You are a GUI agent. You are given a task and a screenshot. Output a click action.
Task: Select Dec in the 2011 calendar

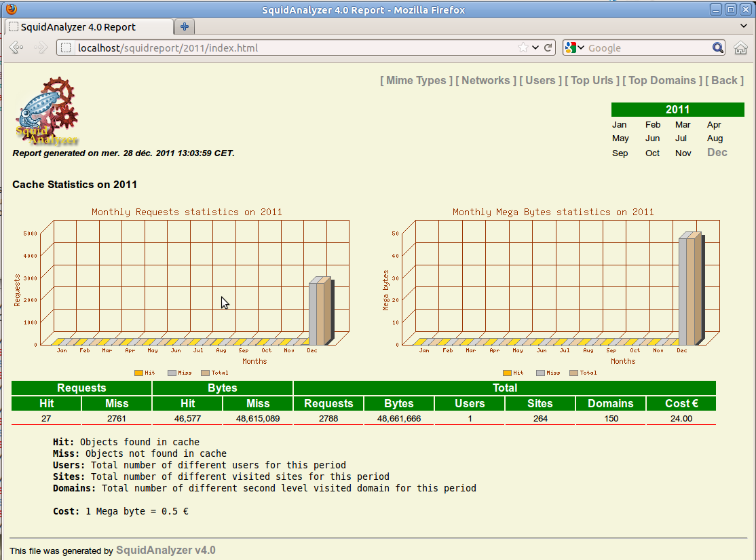[717, 153]
